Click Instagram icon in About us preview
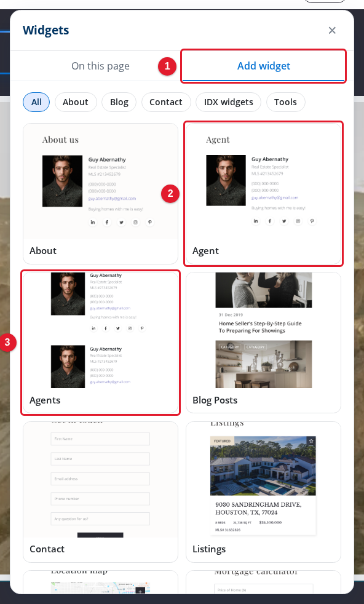The height and width of the screenshot is (604, 364). pyautogui.click(x=136, y=222)
